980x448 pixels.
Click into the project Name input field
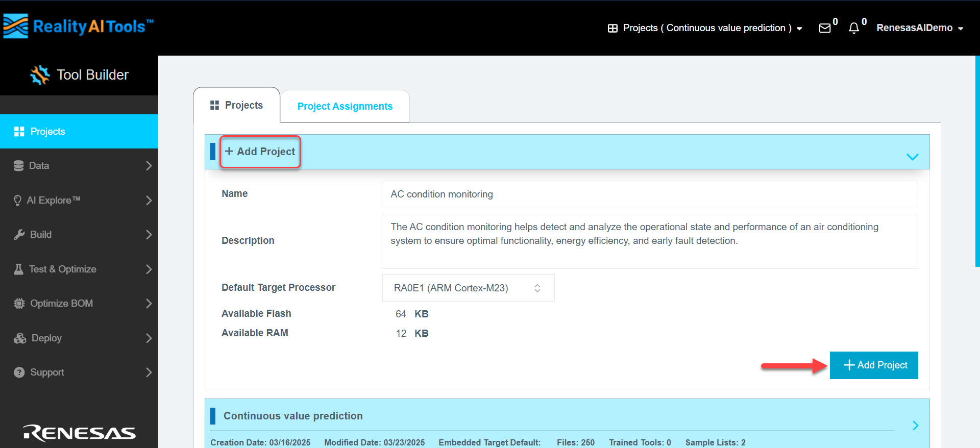(649, 194)
